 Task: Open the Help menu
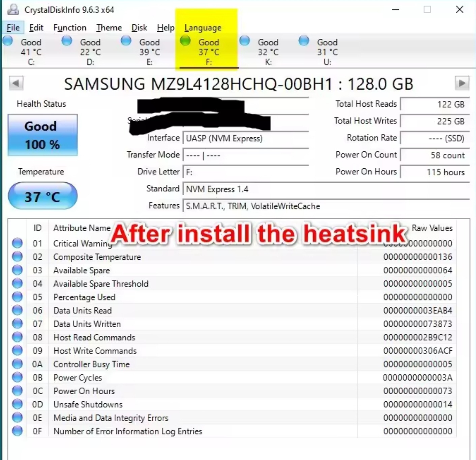point(166,28)
